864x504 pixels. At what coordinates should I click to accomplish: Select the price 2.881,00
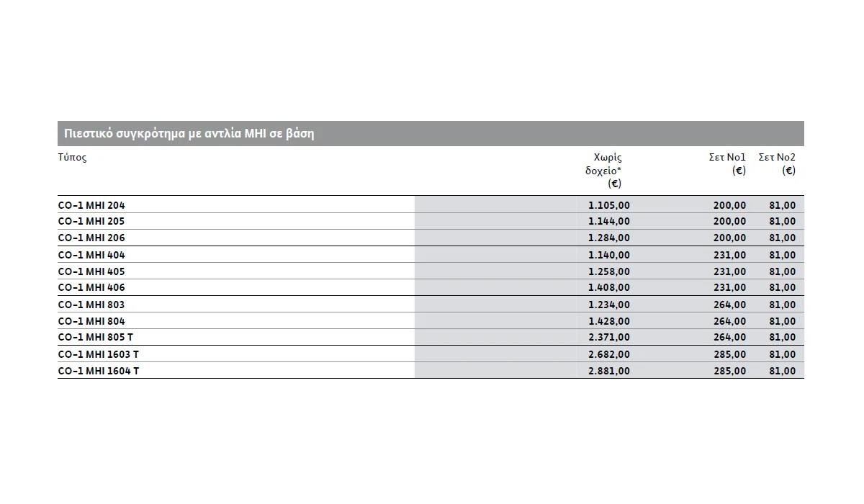click(x=609, y=371)
